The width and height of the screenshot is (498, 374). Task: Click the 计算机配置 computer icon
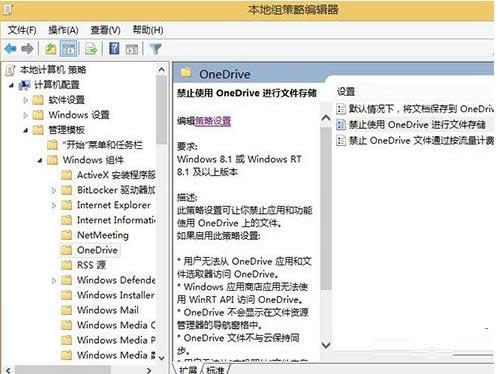(x=24, y=85)
